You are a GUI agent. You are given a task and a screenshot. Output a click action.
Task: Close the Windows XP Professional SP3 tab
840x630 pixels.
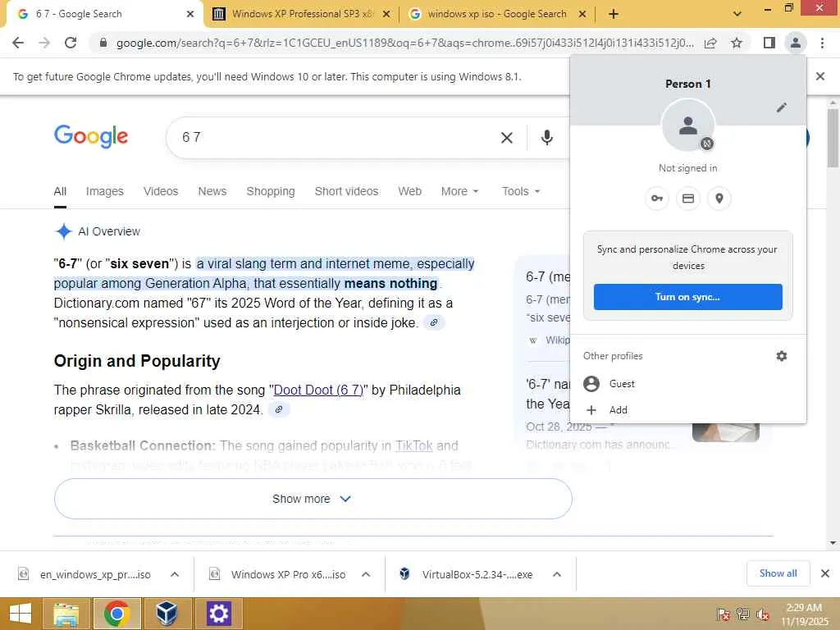point(386,14)
